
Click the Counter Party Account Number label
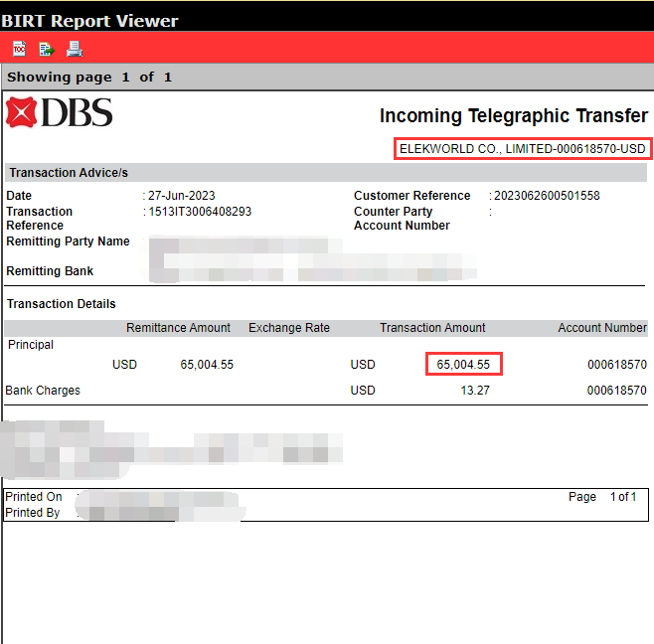coord(402,218)
